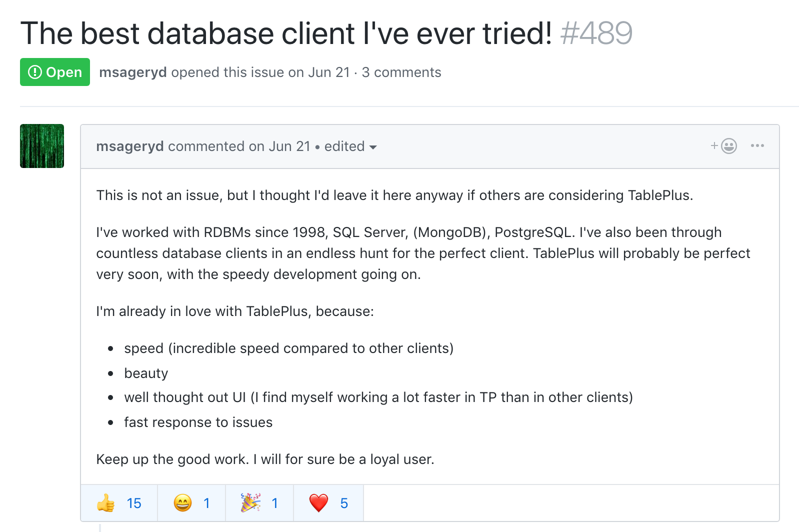
Task: Click the '3 comments' count in header
Action: pyautogui.click(x=401, y=72)
